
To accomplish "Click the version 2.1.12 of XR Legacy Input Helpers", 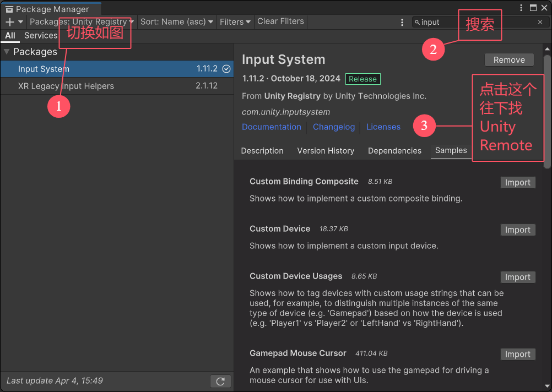I will 207,86.
